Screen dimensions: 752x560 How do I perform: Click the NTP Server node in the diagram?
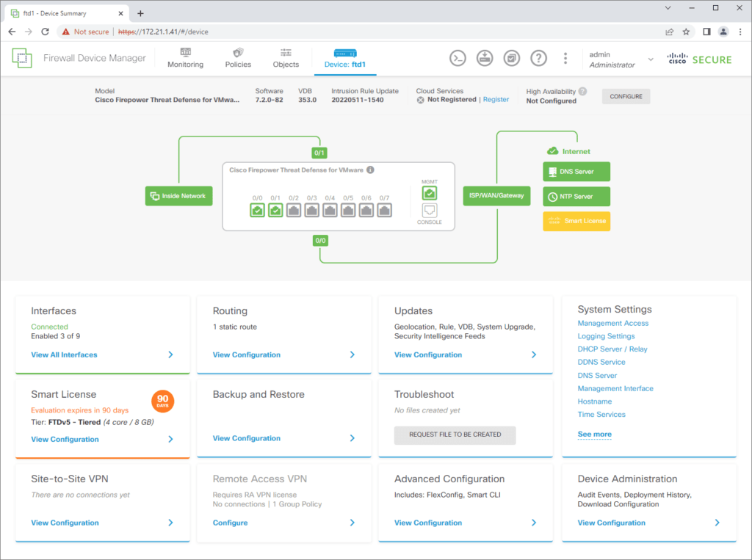576,196
